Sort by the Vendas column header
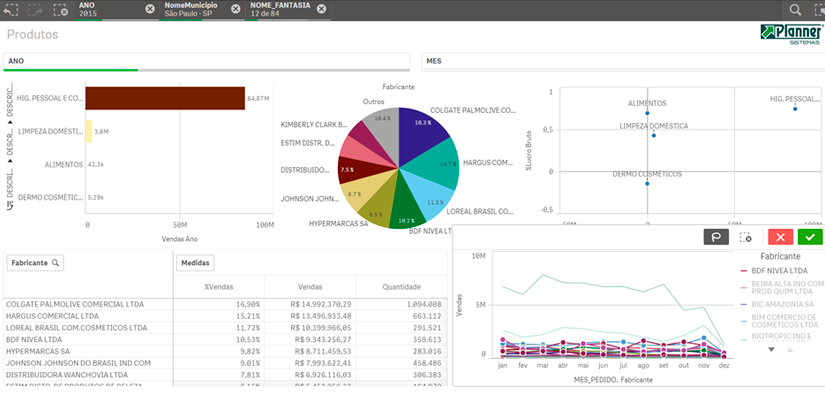 310,287
